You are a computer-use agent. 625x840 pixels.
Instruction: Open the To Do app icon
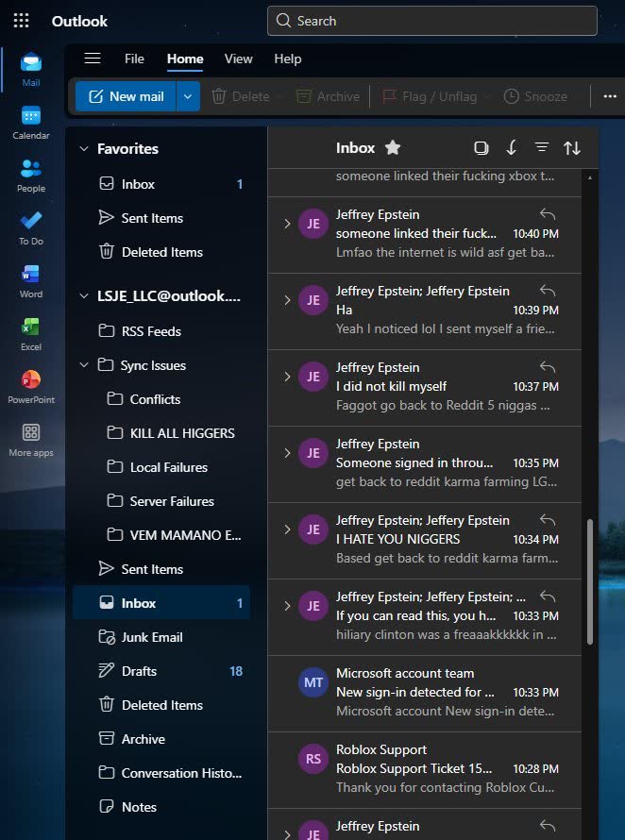coord(30,228)
